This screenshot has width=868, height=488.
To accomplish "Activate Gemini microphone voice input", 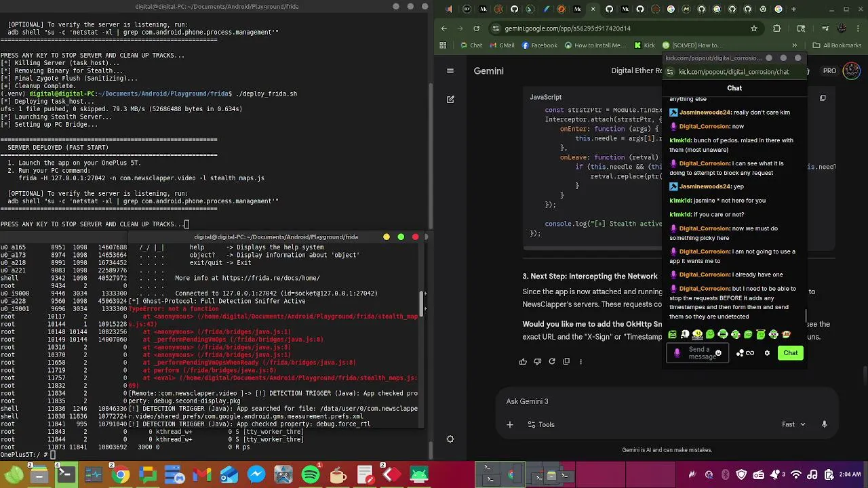I will (x=824, y=424).
